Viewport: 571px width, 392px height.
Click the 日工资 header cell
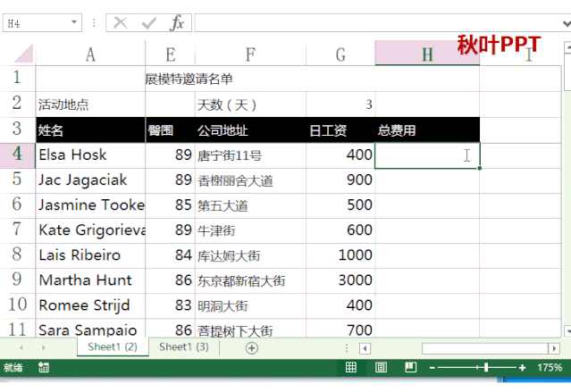340,130
